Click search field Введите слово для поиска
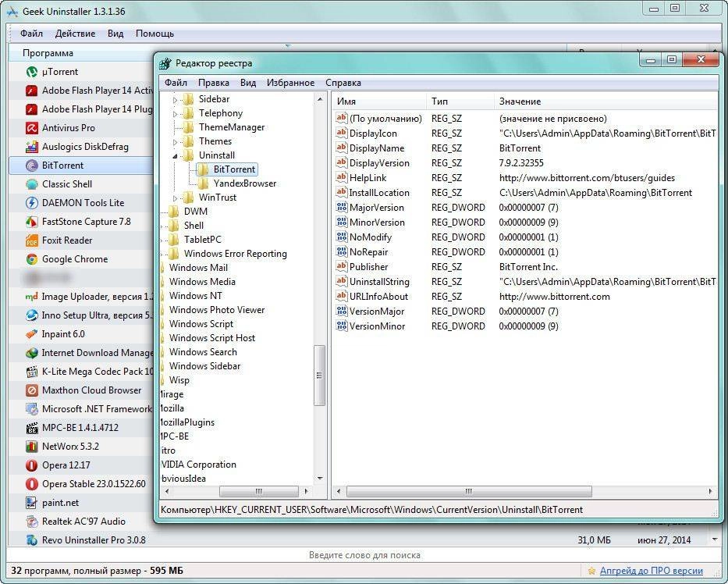728x584 pixels. pyautogui.click(x=364, y=555)
